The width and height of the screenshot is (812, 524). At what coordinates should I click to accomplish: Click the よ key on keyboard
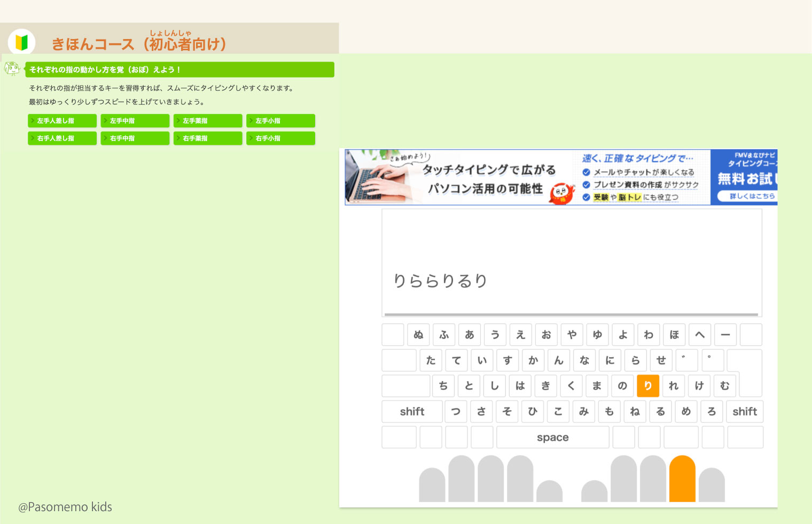(623, 335)
